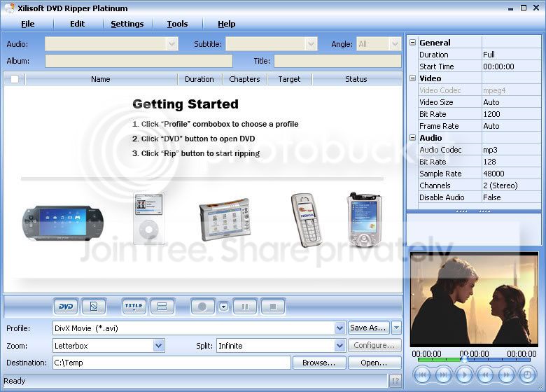Image resolution: width=546 pixels, height=392 pixels.
Task: Open the Profile combobox showing DivX Movie
Action: (x=339, y=328)
